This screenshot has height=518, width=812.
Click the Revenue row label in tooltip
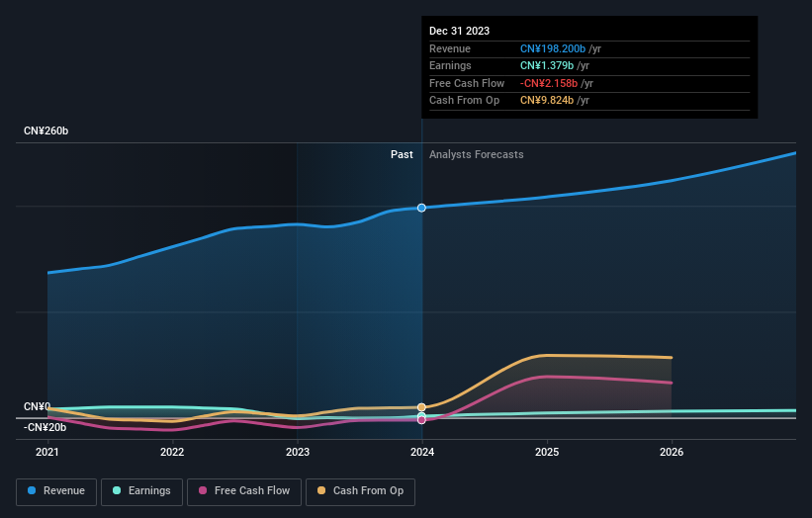point(449,48)
